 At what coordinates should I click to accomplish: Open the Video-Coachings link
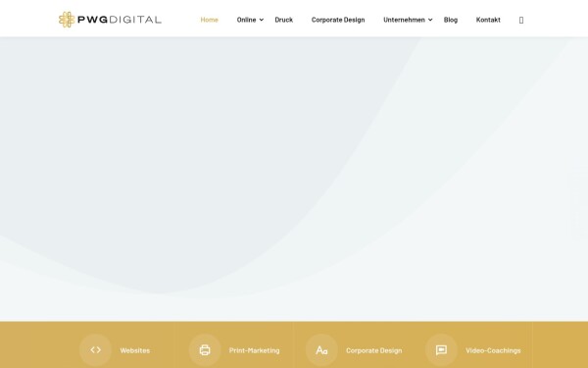point(493,350)
